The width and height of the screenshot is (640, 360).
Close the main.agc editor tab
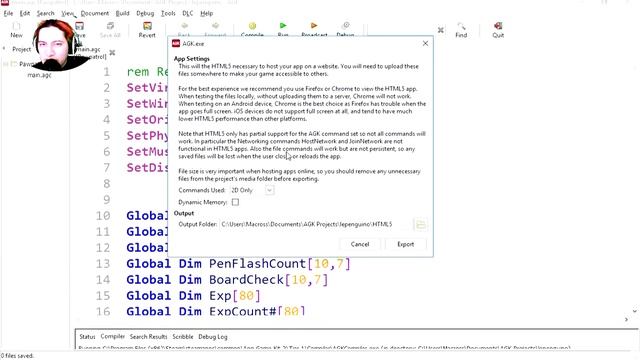click(112, 53)
